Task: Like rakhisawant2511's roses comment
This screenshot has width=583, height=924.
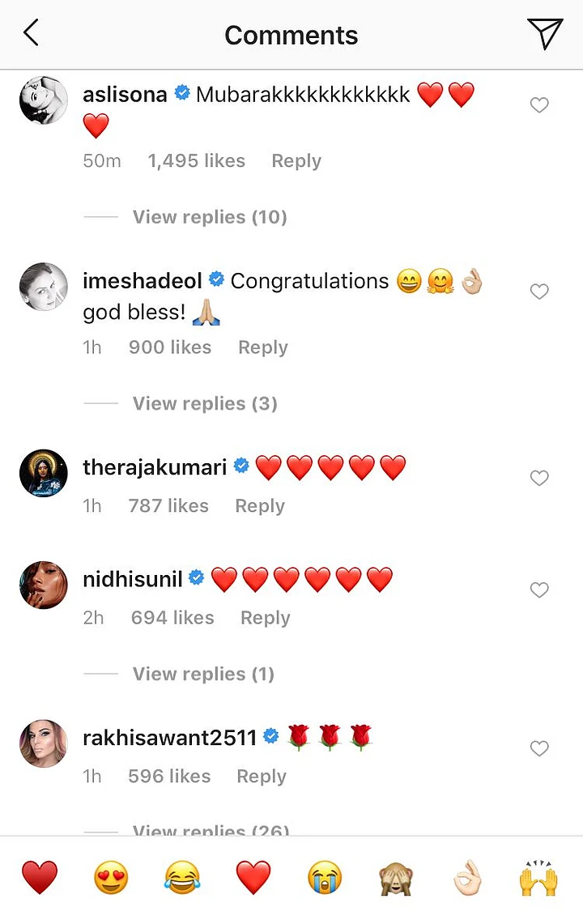Action: (539, 749)
